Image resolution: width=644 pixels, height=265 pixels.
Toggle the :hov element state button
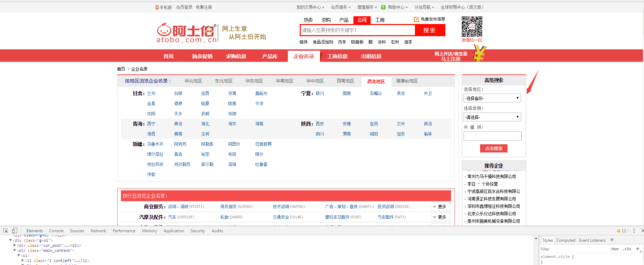pos(615,249)
